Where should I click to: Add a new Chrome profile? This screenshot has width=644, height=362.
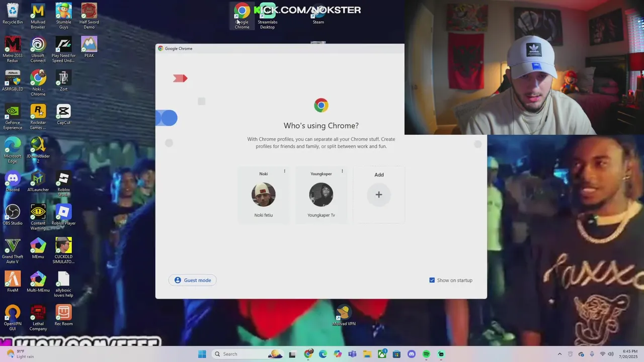click(379, 195)
